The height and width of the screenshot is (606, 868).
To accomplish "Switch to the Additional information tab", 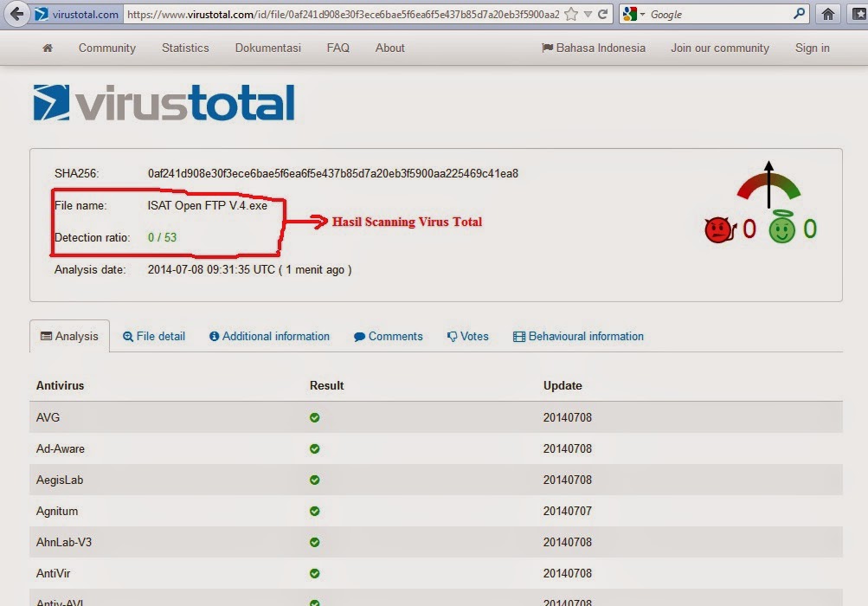I will pyautogui.click(x=269, y=337).
